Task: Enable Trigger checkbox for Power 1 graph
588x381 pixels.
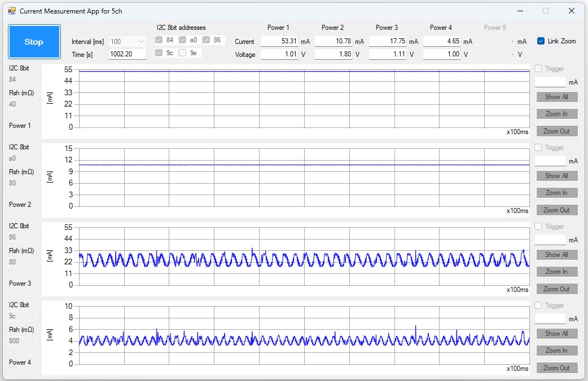Action: click(x=538, y=69)
